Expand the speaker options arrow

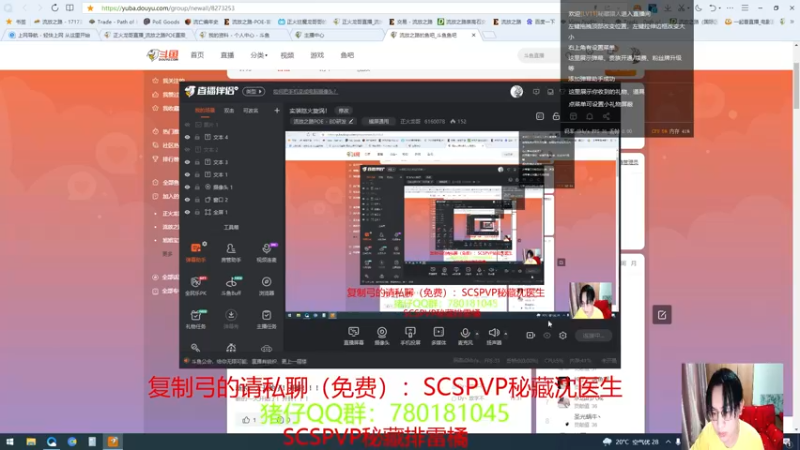click(506, 334)
